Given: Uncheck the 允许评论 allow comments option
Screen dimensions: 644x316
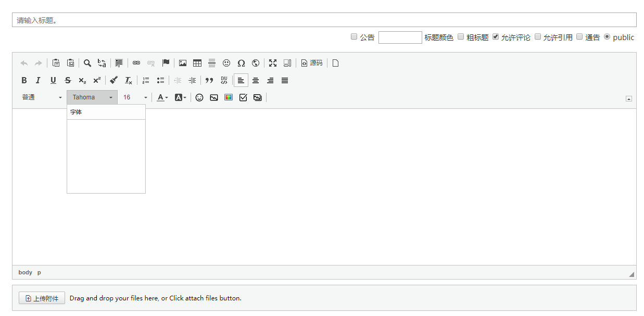Looking at the screenshot, I should tap(495, 36).
